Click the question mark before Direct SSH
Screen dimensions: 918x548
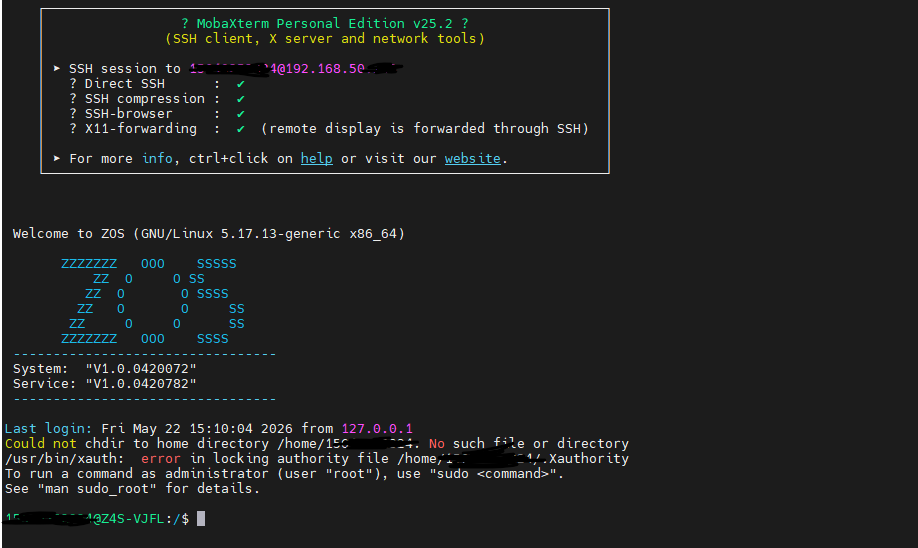(x=73, y=84)
